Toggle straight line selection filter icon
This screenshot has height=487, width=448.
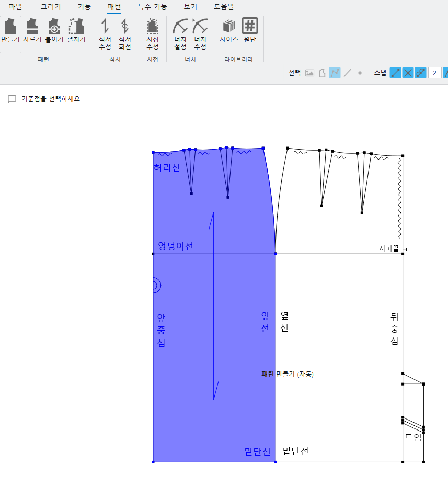click(x=348, y=73)
